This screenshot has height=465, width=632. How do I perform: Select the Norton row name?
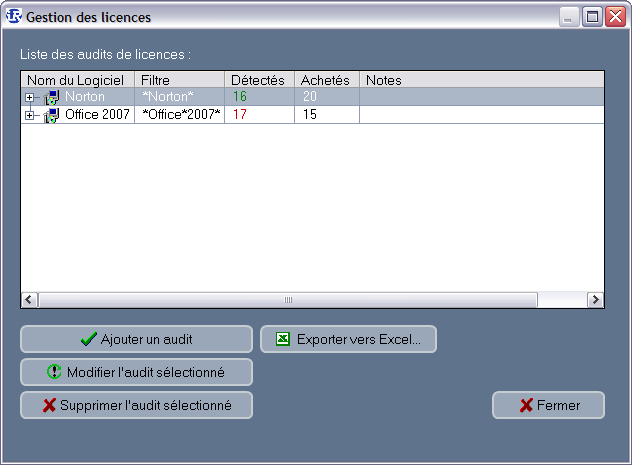click(85, 97)
